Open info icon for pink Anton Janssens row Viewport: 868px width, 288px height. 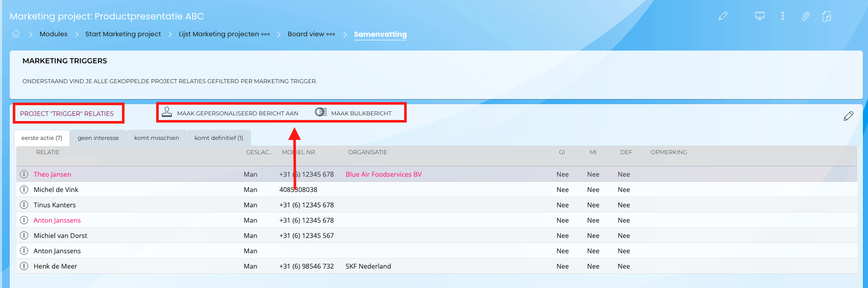pyautogui.click(x=24, y=220)
